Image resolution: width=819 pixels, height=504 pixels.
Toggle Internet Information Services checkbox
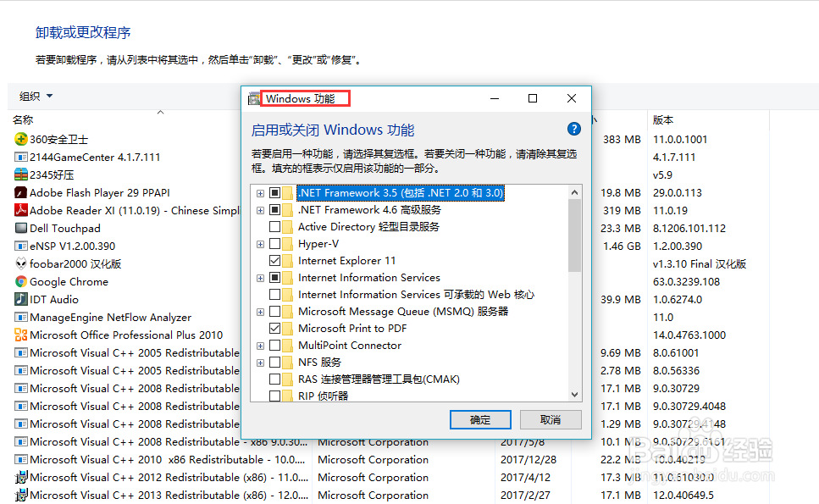274,277
